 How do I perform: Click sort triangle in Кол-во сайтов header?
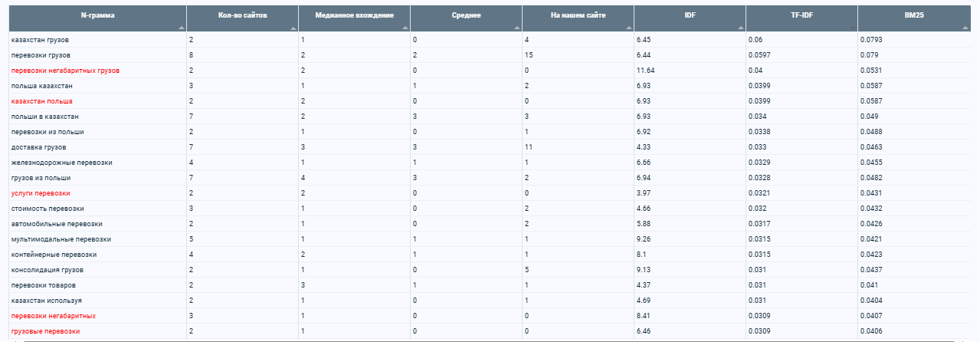293,27
